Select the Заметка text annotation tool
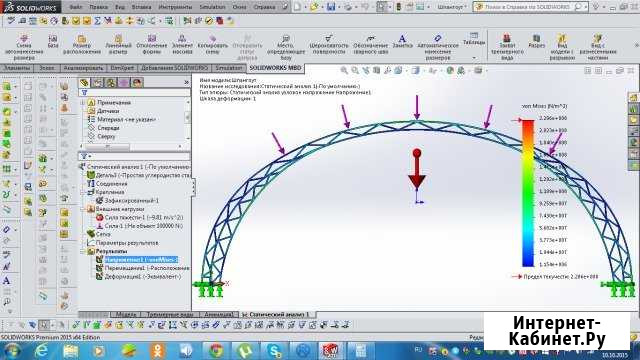The height and width of the screenshot is (360, 640). click(402, 42)
